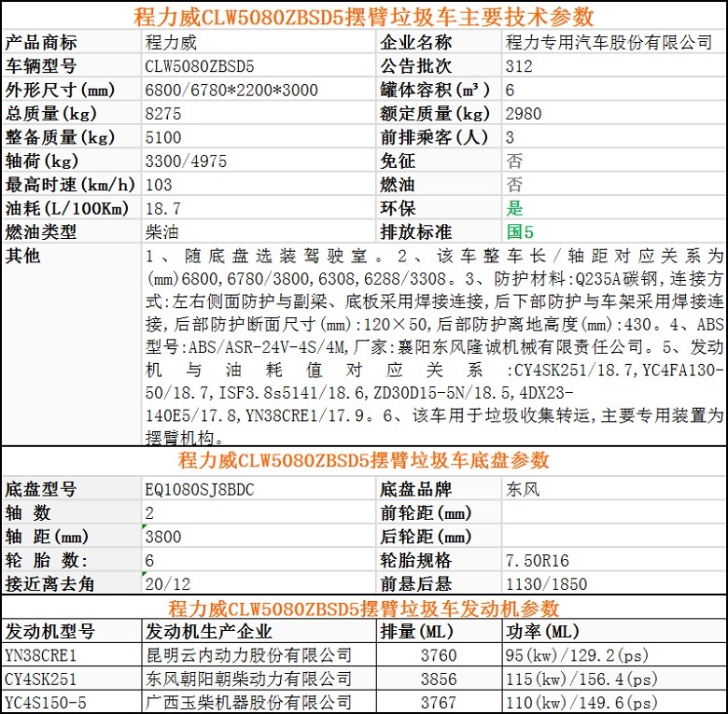728x714 pixels.
Task: Click the engine model cell YN38CRE1
Action: 40,655
